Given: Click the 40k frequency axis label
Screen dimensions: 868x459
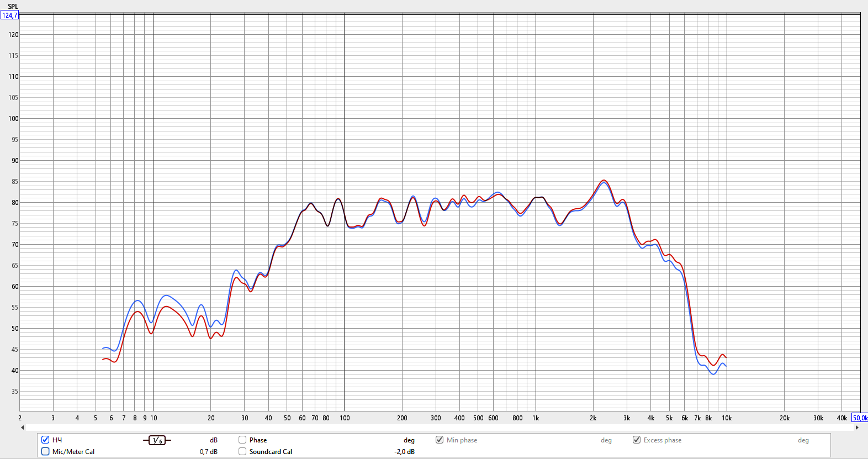Looking at the screenshot, I should (842, 418).
